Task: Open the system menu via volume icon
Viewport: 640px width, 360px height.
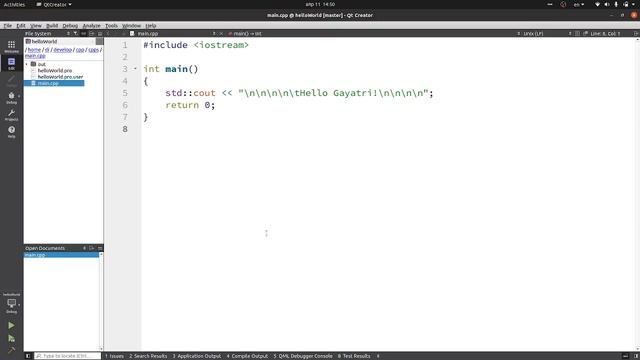Action: point(607,4)
